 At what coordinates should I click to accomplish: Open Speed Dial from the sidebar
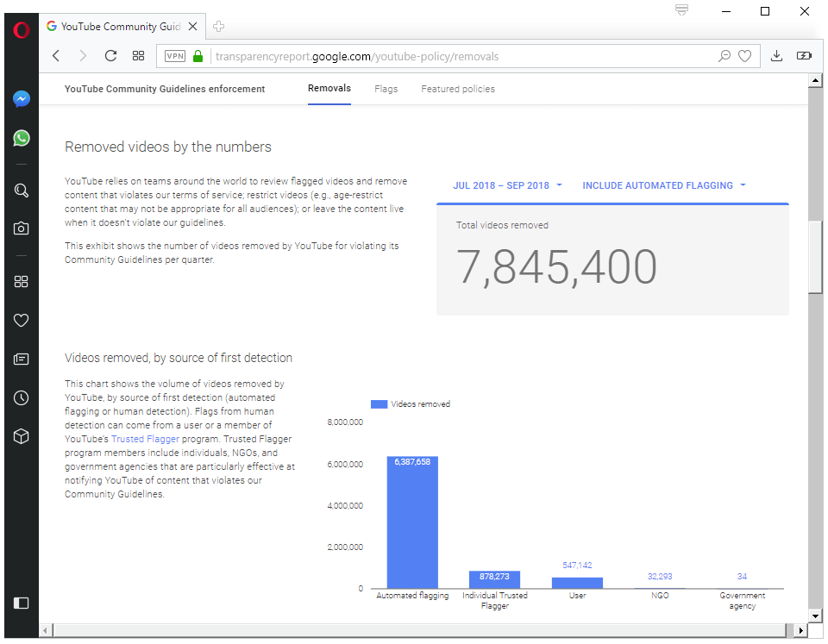(x=21, y=281)
